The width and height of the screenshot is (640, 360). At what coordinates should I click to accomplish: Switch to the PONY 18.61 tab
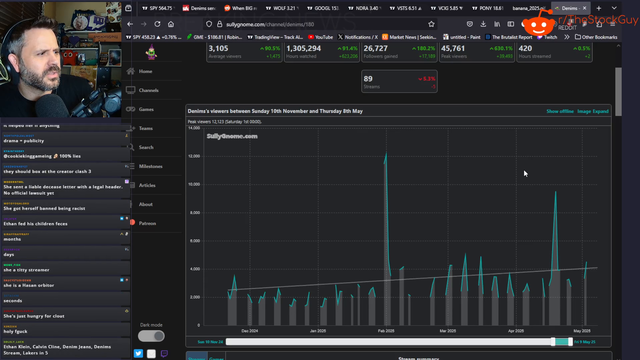(488, 8)
